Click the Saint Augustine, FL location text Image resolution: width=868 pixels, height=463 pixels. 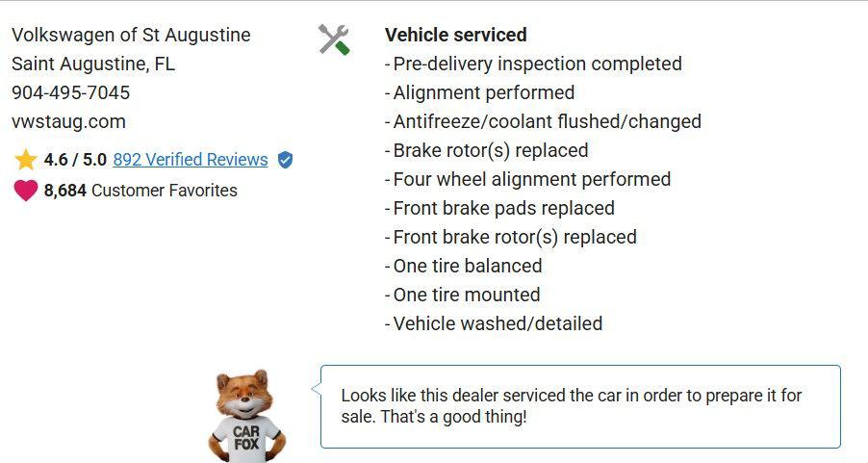point(93,64)
